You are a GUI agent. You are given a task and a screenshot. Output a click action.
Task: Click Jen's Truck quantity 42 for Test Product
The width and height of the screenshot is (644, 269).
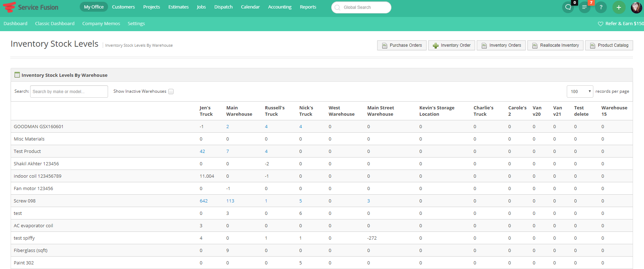202,151
